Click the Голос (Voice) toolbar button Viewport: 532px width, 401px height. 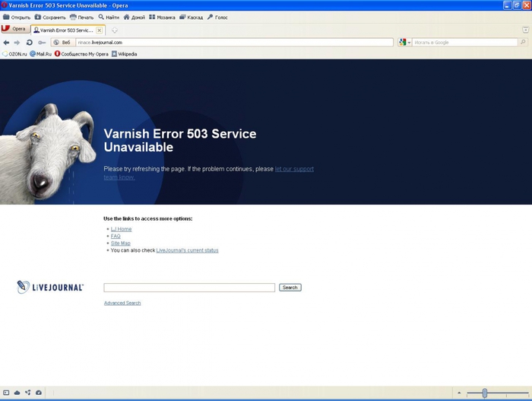pyautogui.click(x=217, y=17)
